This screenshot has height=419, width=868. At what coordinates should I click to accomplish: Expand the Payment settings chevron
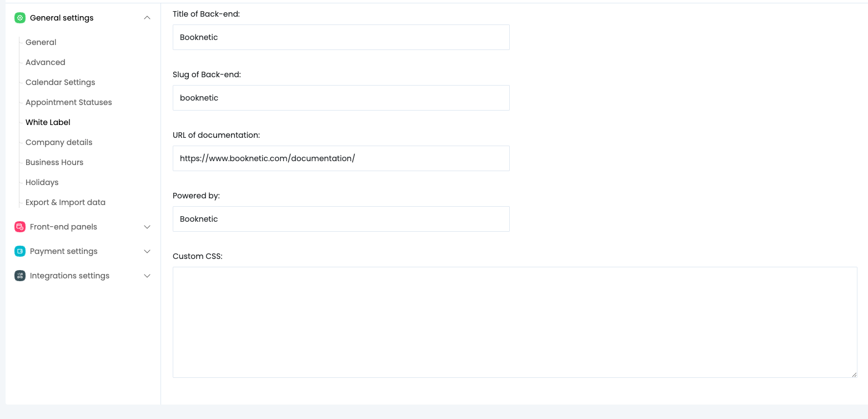147,251
